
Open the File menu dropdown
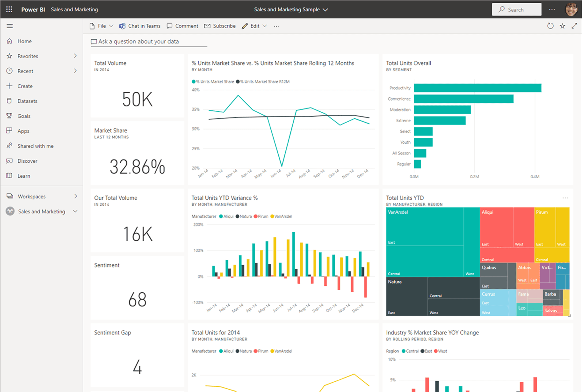tap(101, 26)
